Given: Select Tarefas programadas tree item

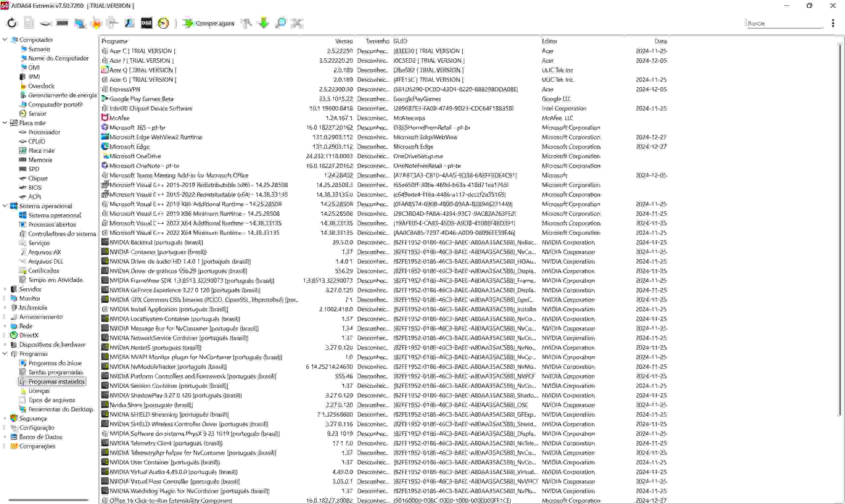Looking at the screenshot, I should tap(56, 372).
